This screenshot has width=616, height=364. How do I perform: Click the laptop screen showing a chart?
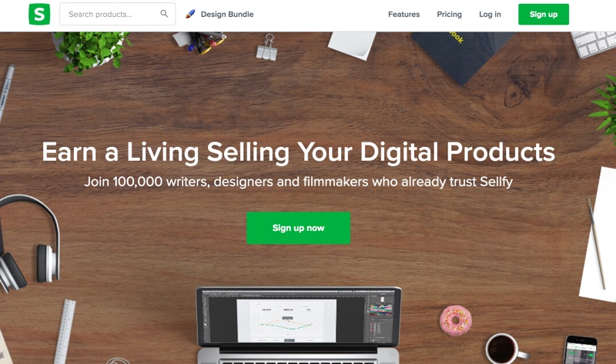[299, 318]
